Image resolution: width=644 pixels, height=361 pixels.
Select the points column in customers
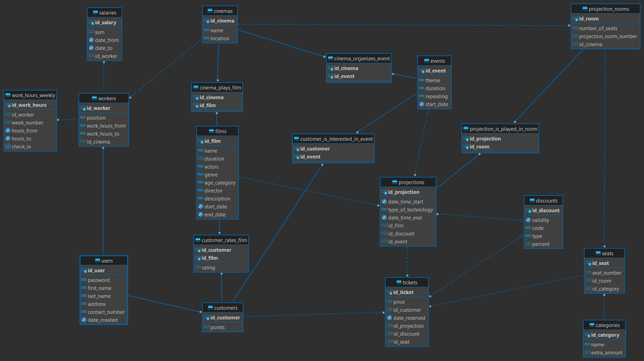coord(217,327)
